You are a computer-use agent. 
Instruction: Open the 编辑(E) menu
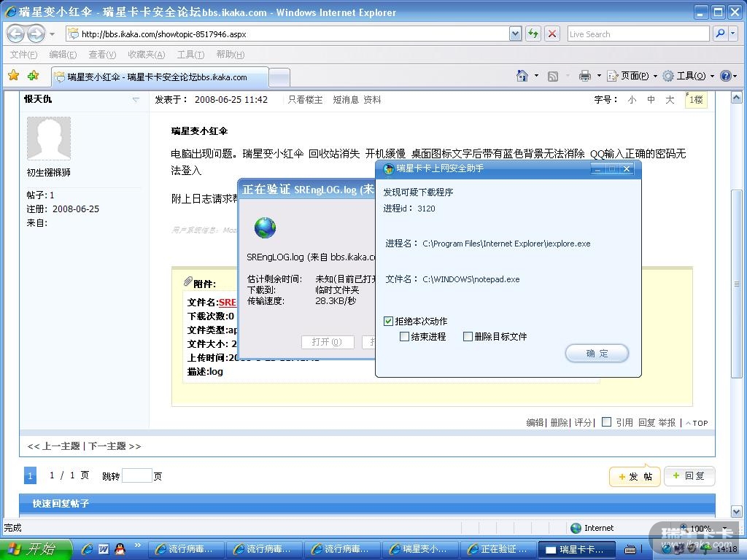(x=63, y=55)
